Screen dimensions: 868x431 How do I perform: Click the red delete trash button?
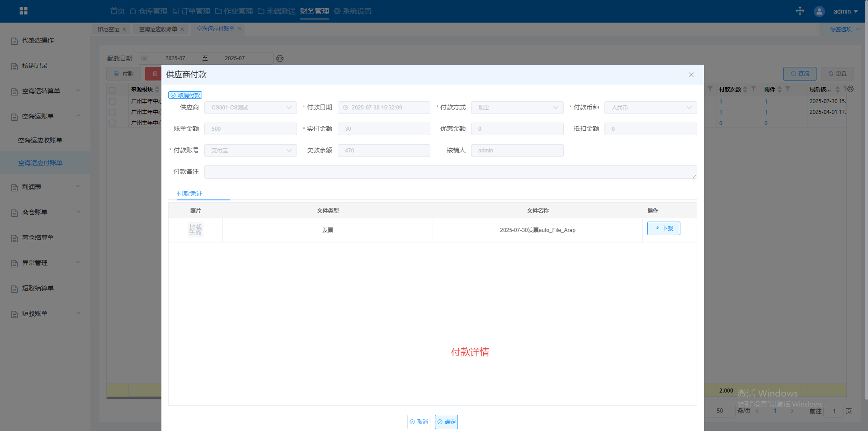(x=154, y=74)
